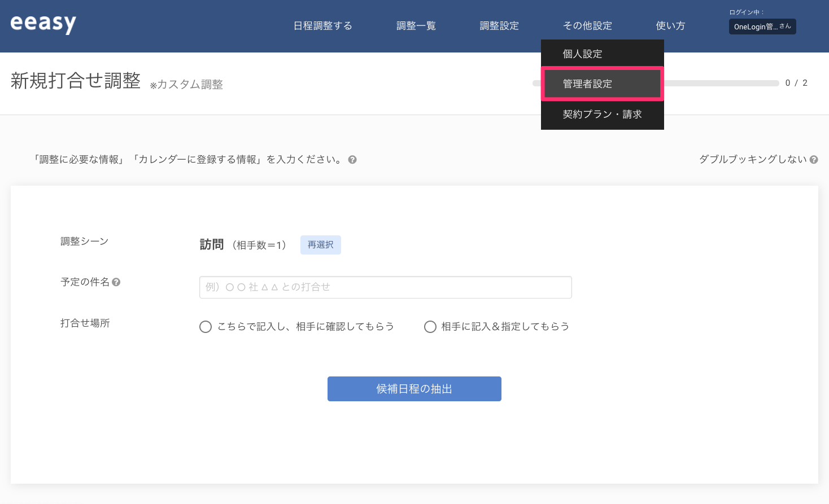The height and width of the screenshot is (504, 829).
Task: Click the ※カスタム調整 label
Action: pyautogui.click(x=186, y=85)
